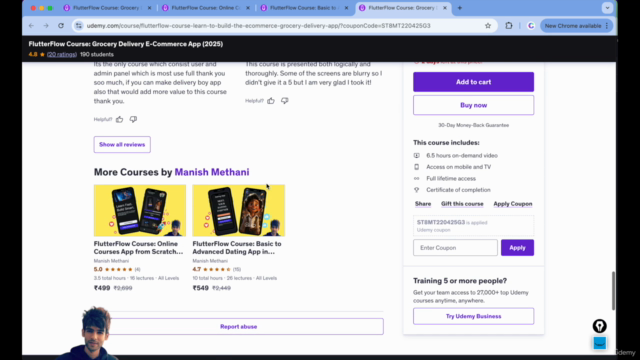Click Add to cart button
Viewport: 640px width, 360px height.
pos(473,82)
